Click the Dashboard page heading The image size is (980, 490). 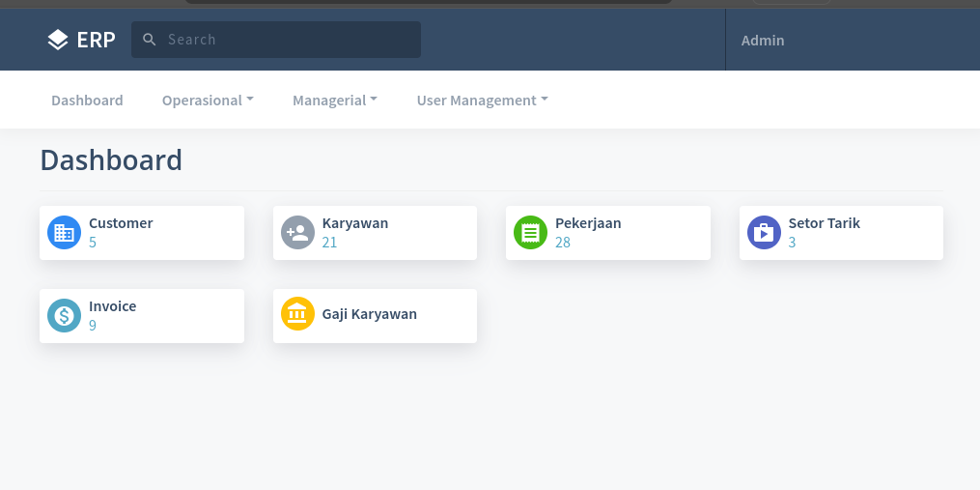pos(111,160)
